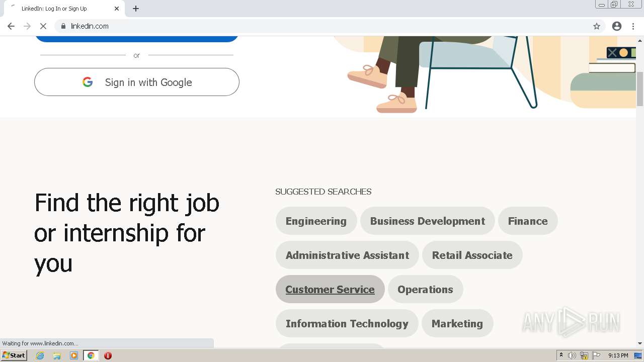Choose the Business Development search chip

428,221
